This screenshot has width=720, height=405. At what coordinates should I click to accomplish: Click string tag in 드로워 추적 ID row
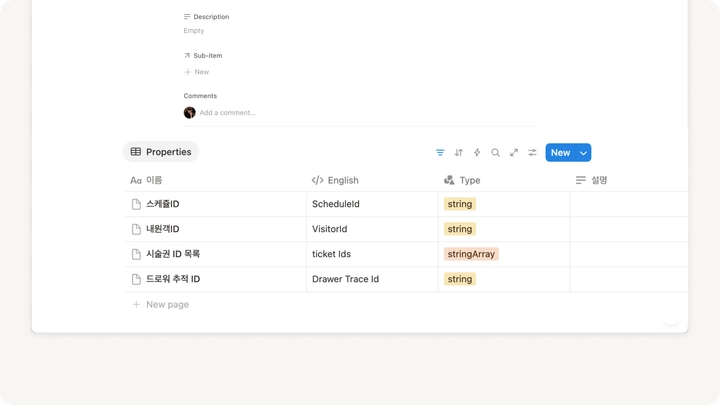[460, 279]
